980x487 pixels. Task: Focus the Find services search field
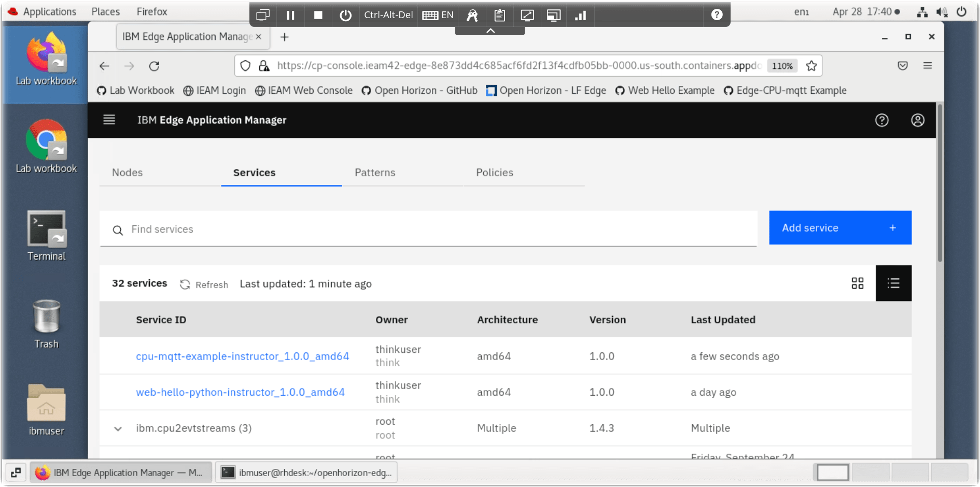coord(428,229)
